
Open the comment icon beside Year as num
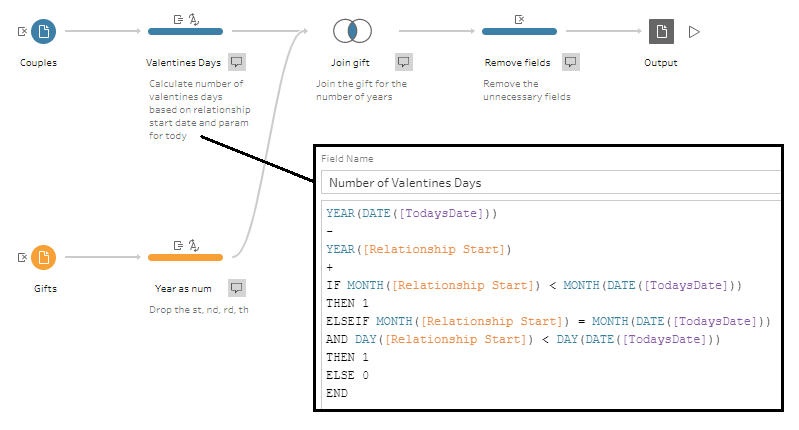tap(236, 287)
